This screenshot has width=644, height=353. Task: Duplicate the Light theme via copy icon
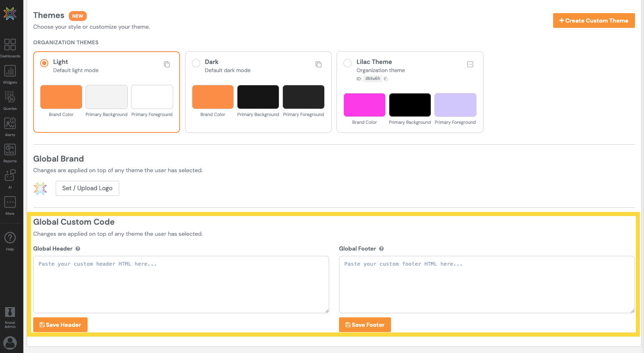click(167, 64)
